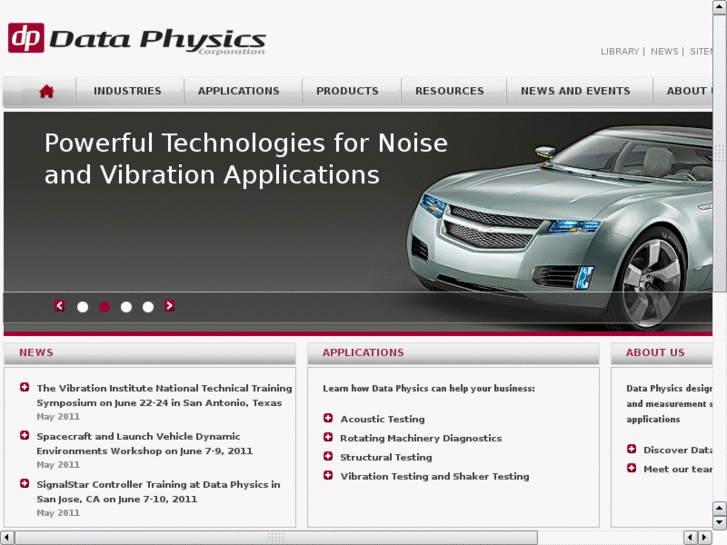The height and width of the screenshot is (545, 727).
Task: Click plus icon beside Spacecraft workshop news
Action: point(25,435)
